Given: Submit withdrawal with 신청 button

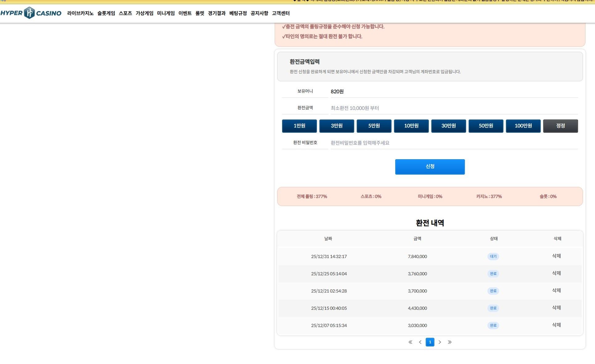Looking at the screenshot, I should point(430,167).
